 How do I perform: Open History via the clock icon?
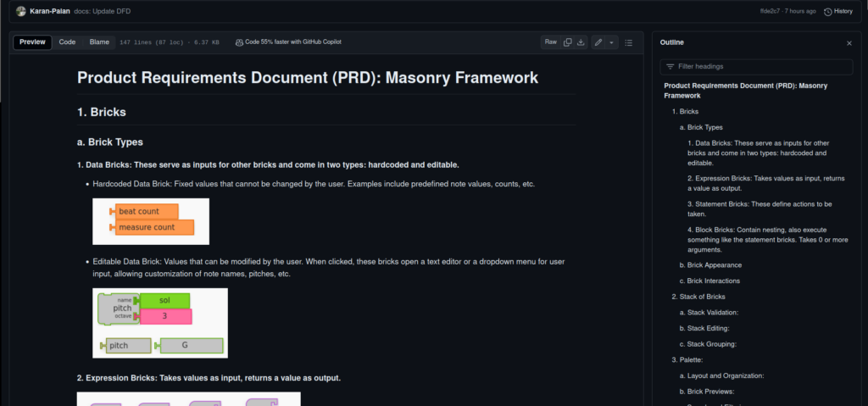[x=828, y=11]
